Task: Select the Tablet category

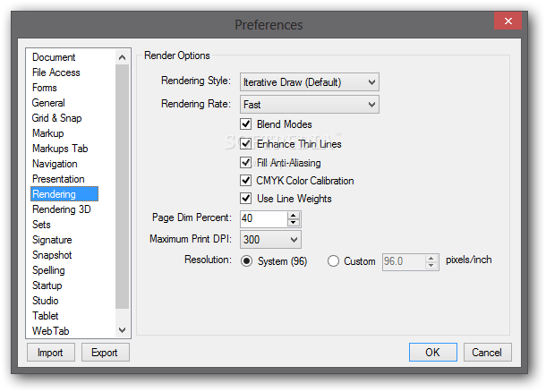Action: (46, 316)
